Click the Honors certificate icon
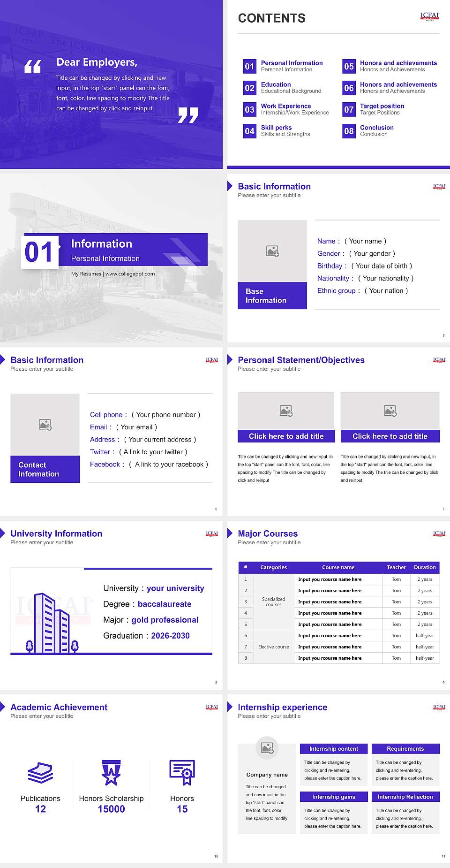The width and height of the screenshot is (450, 868). (x=182, y=773)
